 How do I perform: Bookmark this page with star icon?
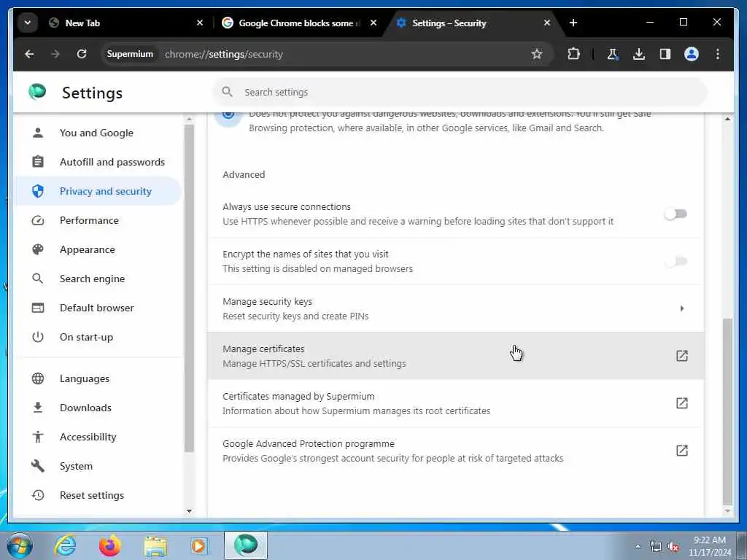[x=537, y=54]
